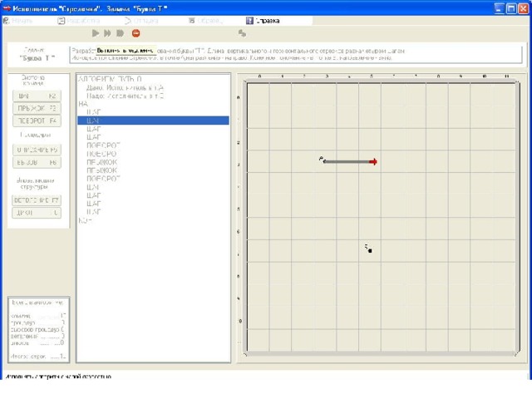Click the ВЫЗОВ F6 procedure button
The image size is (532, 399).
click(x=37, y=162)
